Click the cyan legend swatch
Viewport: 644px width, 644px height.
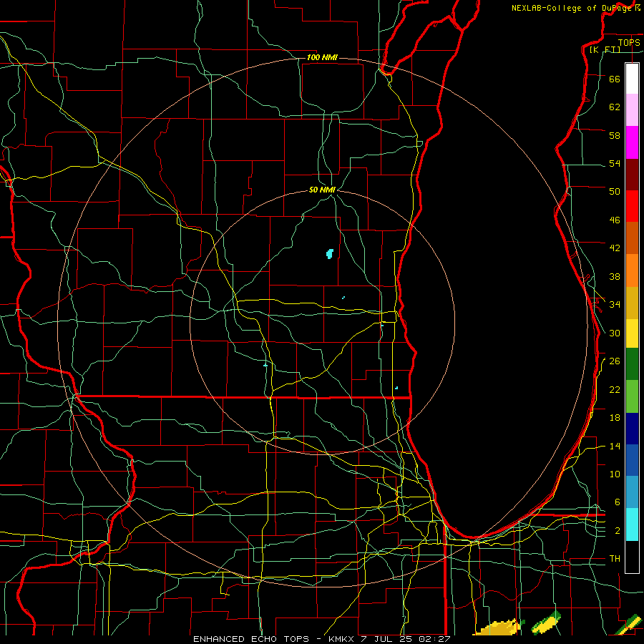632,525
